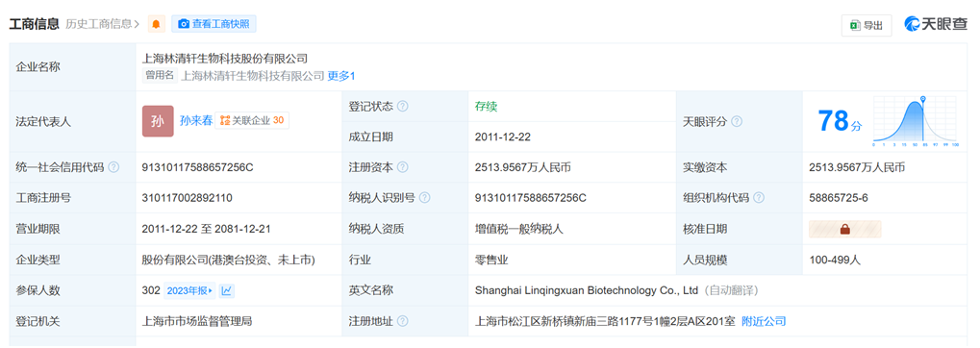The image size is (980, 348).
Task: Select establishment date 2011-12-22
Action: coord(502,137)
